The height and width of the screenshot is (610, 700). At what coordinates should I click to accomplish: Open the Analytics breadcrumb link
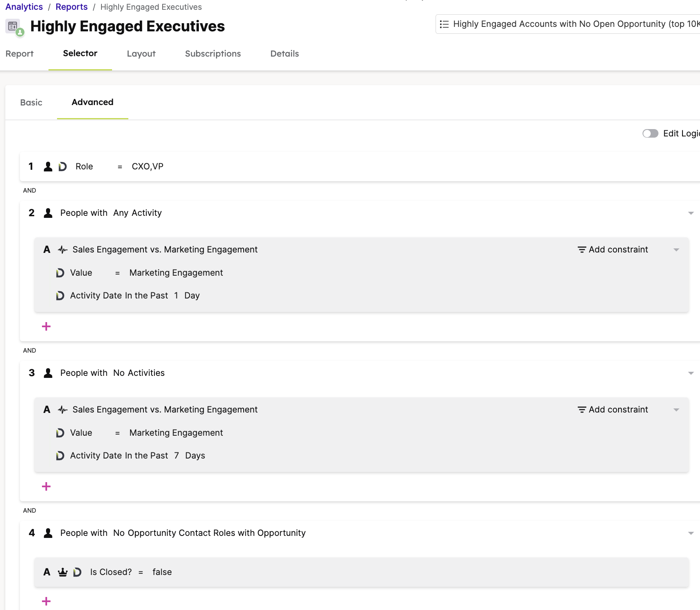24,7
